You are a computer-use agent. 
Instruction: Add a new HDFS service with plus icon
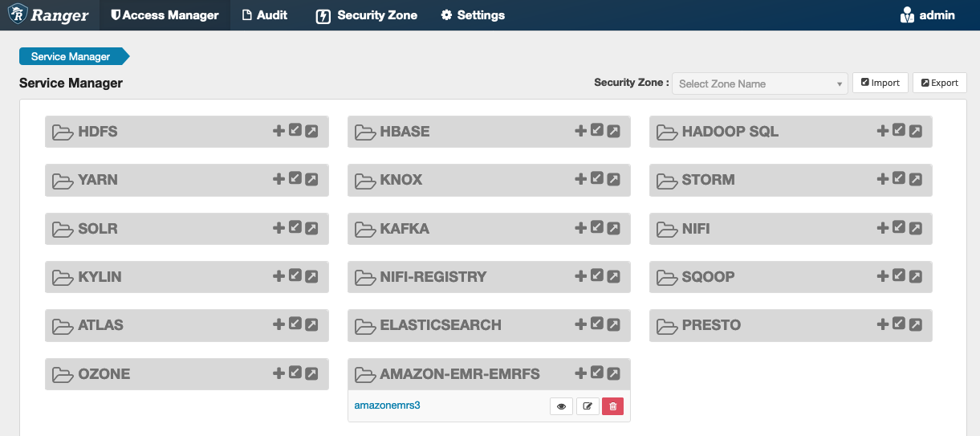[279, 131]
